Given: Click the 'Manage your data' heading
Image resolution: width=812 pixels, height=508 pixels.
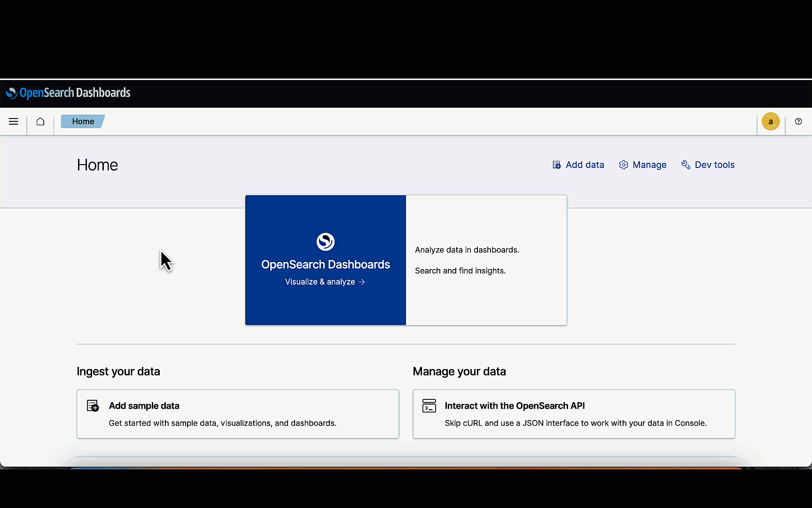Looking at the screenshot, I should pos(460,372).
